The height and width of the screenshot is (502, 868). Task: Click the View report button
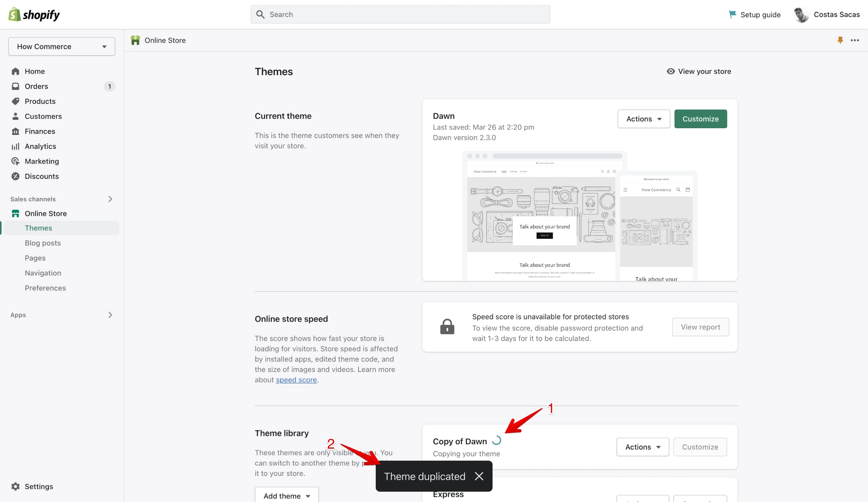pyautogui.click(x=700, y=327)
